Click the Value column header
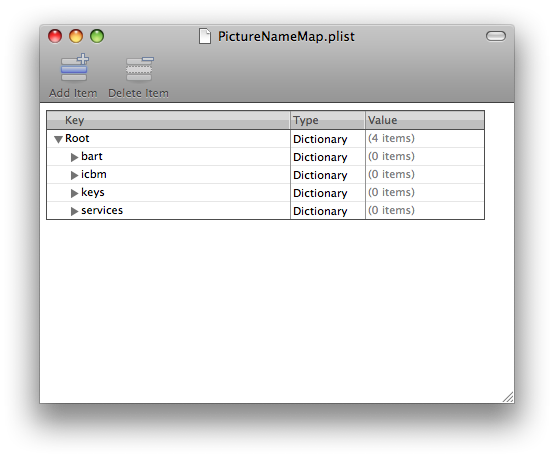Screen dimensions: 554x458 [x=425, y=120]
